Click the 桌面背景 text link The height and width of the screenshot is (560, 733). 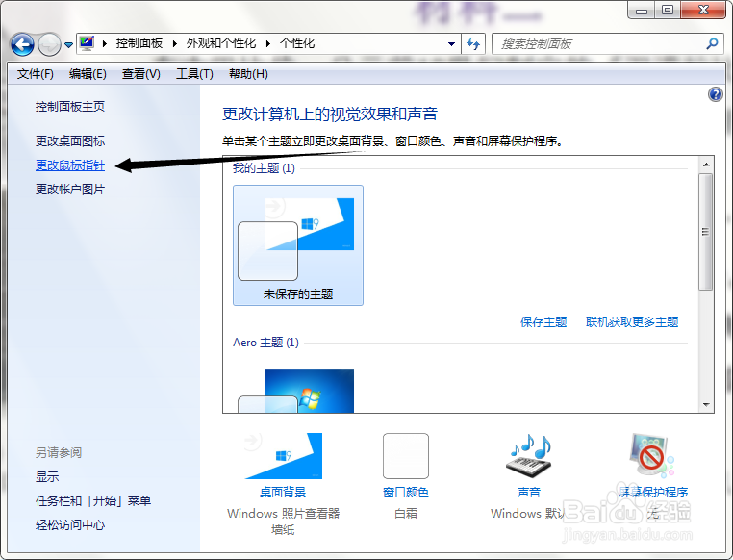283,493
